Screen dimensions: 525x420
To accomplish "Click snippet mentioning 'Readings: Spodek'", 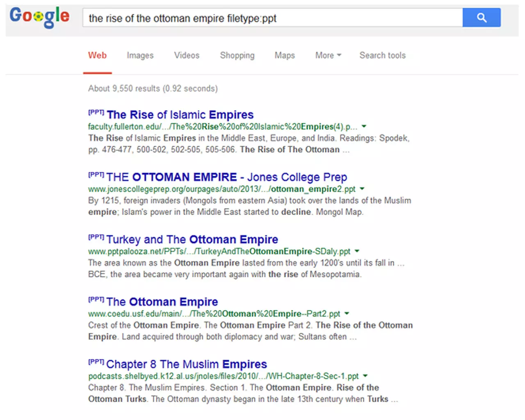I will click(249, 144).
